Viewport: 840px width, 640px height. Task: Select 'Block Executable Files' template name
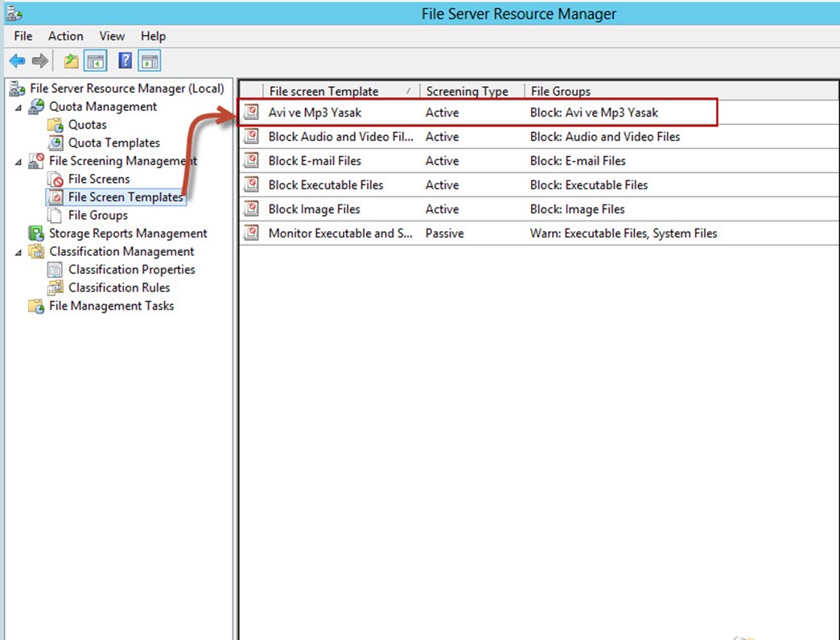point(326,185)
